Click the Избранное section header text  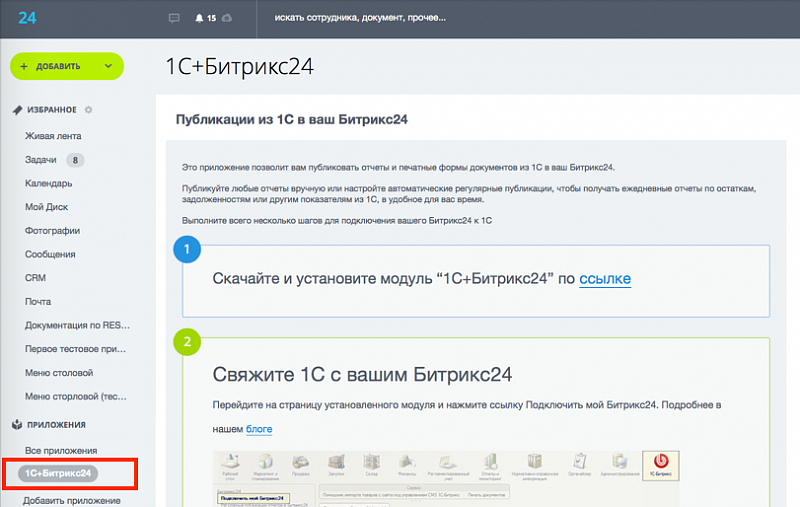click(52, 110)
